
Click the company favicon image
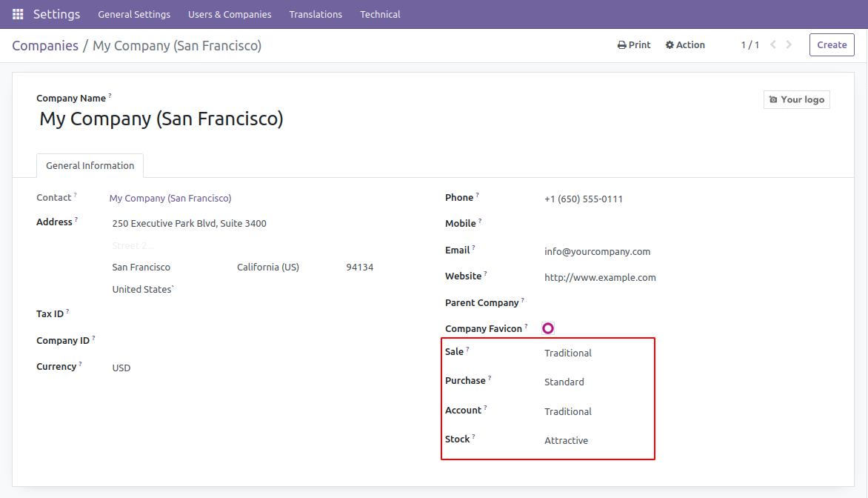(548, 328)
